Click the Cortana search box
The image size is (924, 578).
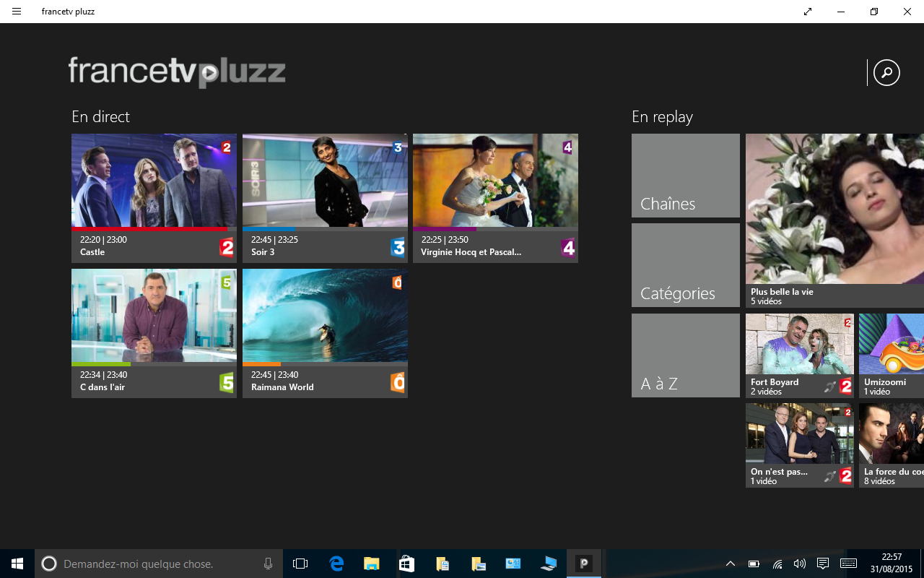159,564
